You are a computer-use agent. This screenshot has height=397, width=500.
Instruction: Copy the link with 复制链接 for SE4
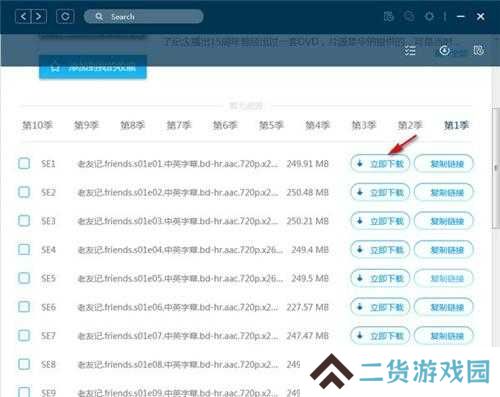coord(444,250)
